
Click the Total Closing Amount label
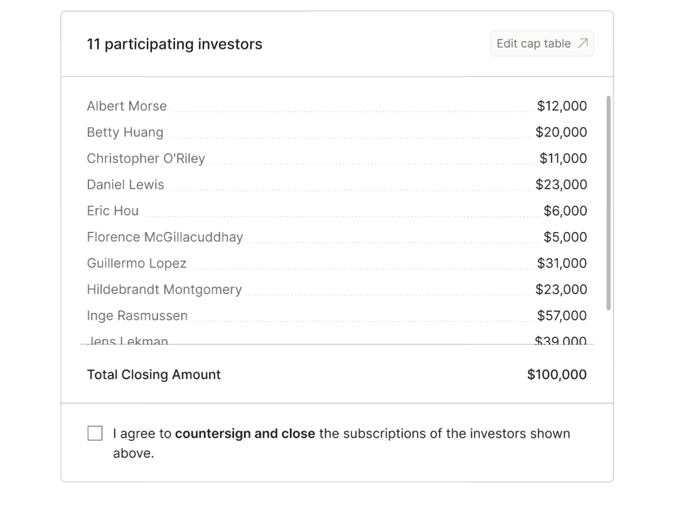click(x=154, y=374)
